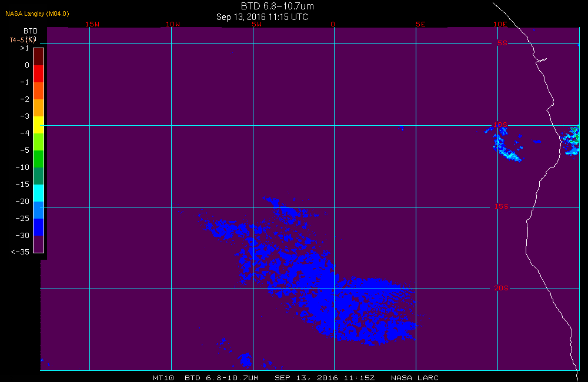This screenshot has height=382, width=588.
Task: Click the '10W' longitude label
Action: pyautogui.click(x=172, y=24)
